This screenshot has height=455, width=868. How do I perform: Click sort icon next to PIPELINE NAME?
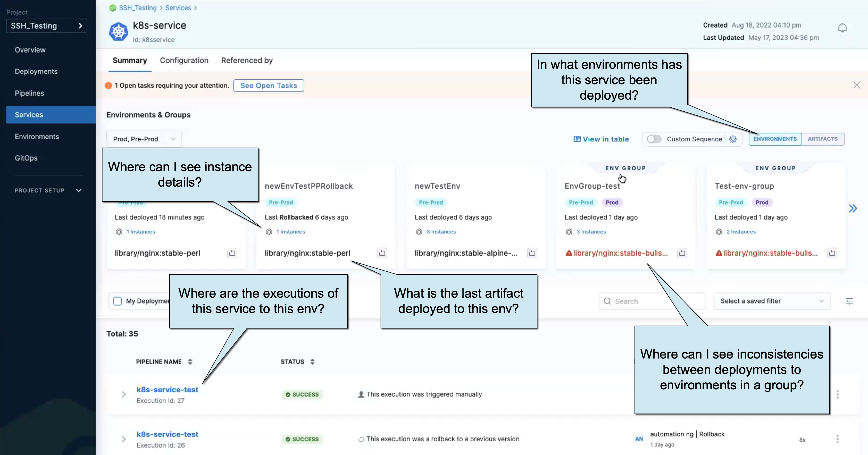[x=190, y=362]
